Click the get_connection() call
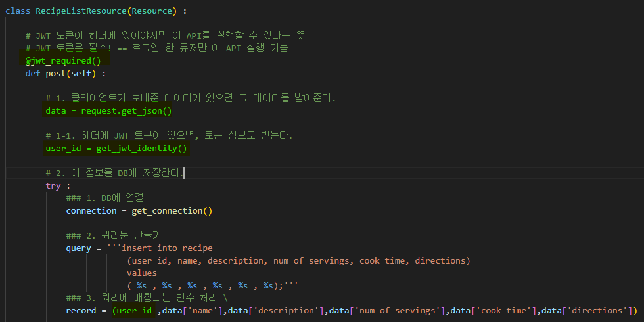Viewport: 644px width, 322px height. click(x=172, y=211)
